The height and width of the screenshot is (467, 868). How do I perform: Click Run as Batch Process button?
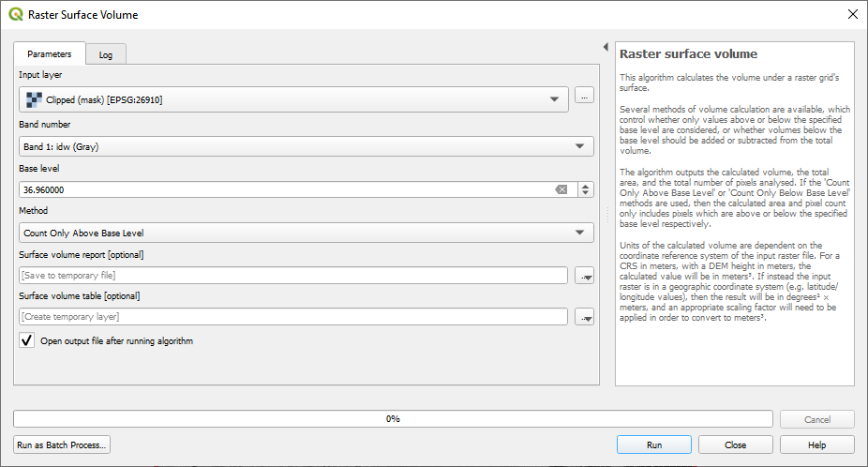click(x=62, y=444)
